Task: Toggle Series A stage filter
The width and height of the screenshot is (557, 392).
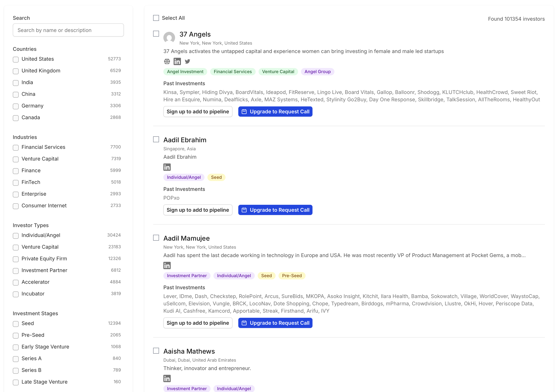Action: click(16, 359)
